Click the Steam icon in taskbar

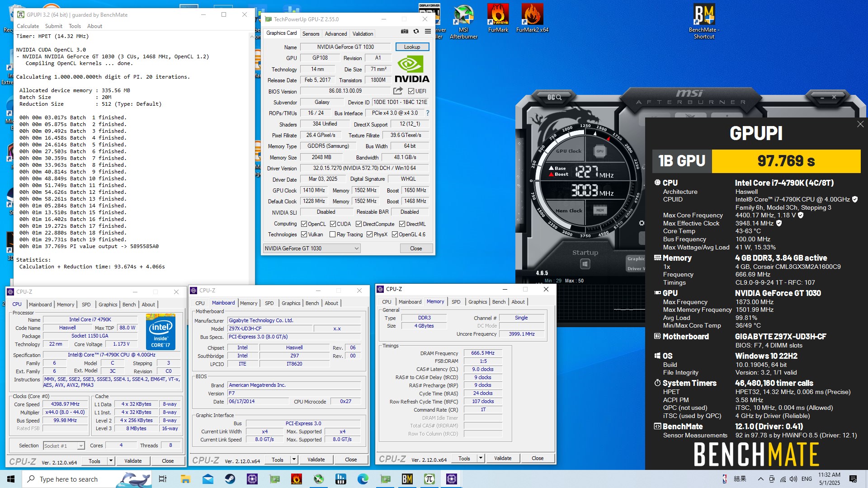tap(230, 479)
